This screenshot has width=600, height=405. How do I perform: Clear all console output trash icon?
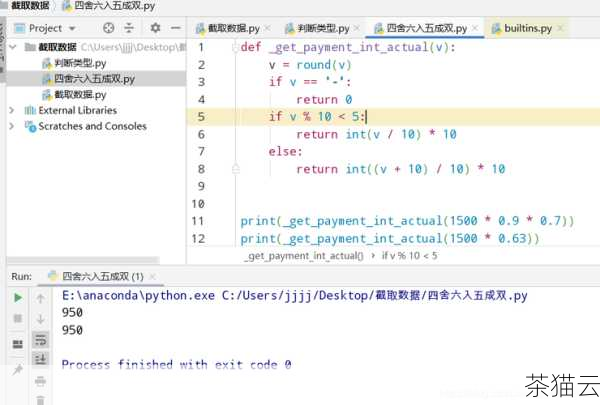tap(41, 400)
